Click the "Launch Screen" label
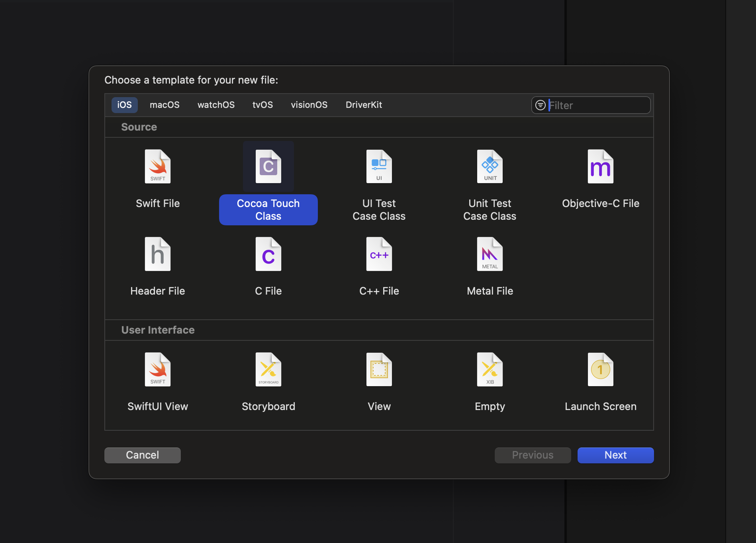756x543 pixels. [601, 406]
